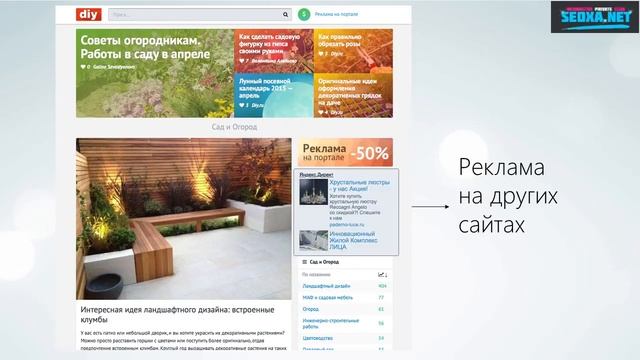Screen dimensions: 640x360
Task: Click heart icon on 'Советы огородникам' banner
Action: click(x=83, y=67)
